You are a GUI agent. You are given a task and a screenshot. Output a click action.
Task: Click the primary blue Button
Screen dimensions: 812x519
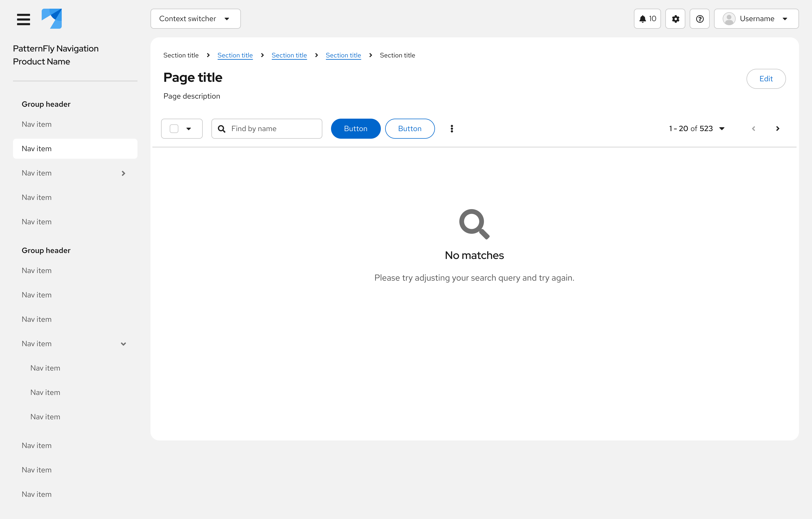355,129
